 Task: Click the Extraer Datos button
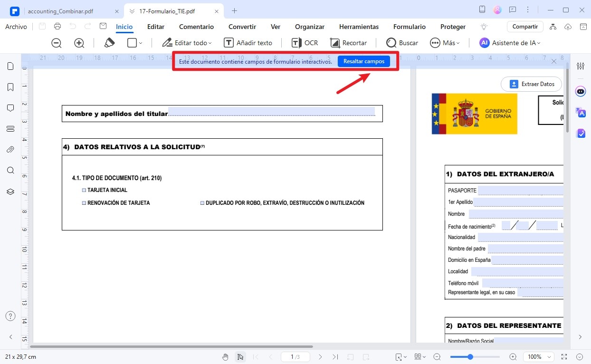pyautogui.click(x=532, y=84)
